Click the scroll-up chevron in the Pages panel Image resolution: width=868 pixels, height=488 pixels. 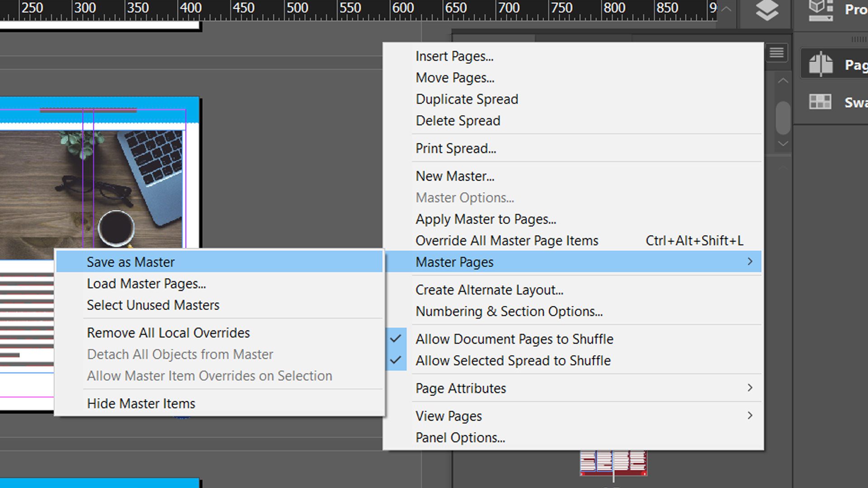[783, 80]
